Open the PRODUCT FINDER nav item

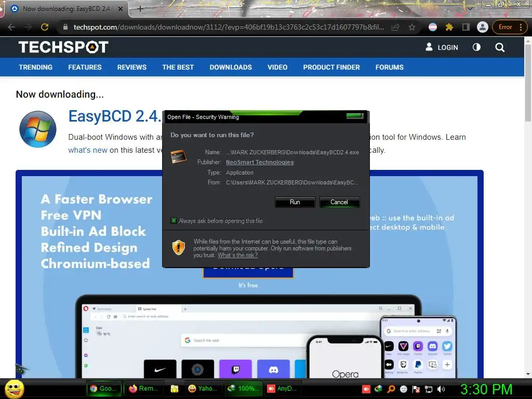click(331, 67)
